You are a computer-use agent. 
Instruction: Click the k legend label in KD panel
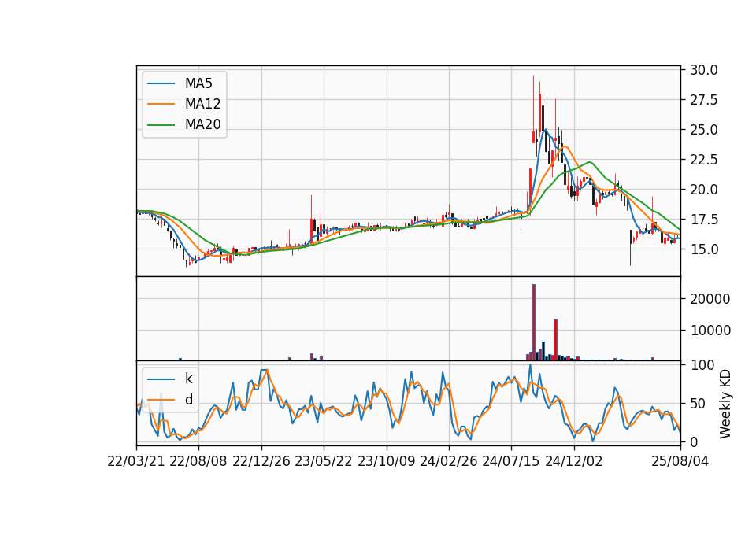188,379
